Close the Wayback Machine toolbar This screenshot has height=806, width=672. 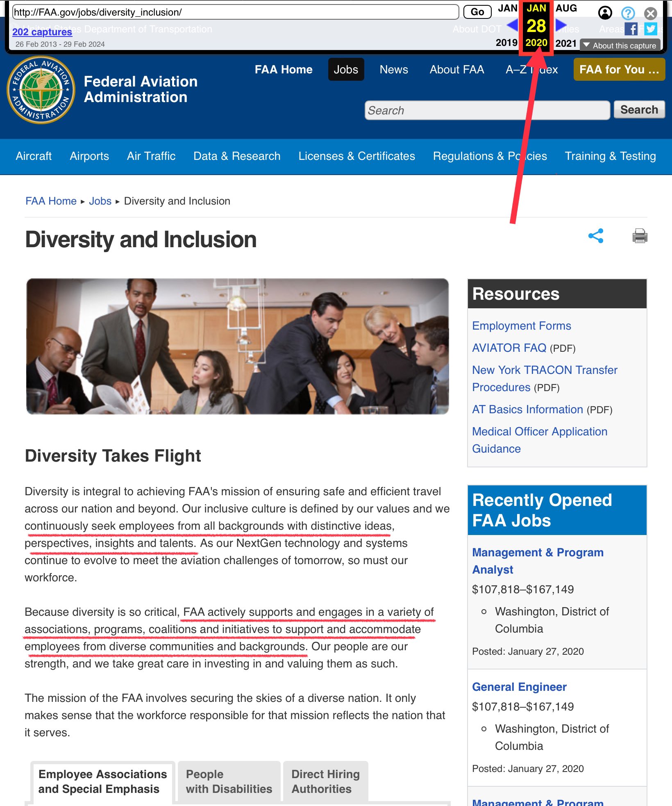[650, 14]
